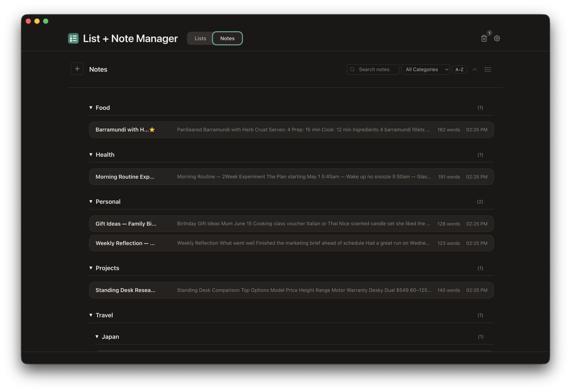Click the search magnifier icon

tap(352, 69)
